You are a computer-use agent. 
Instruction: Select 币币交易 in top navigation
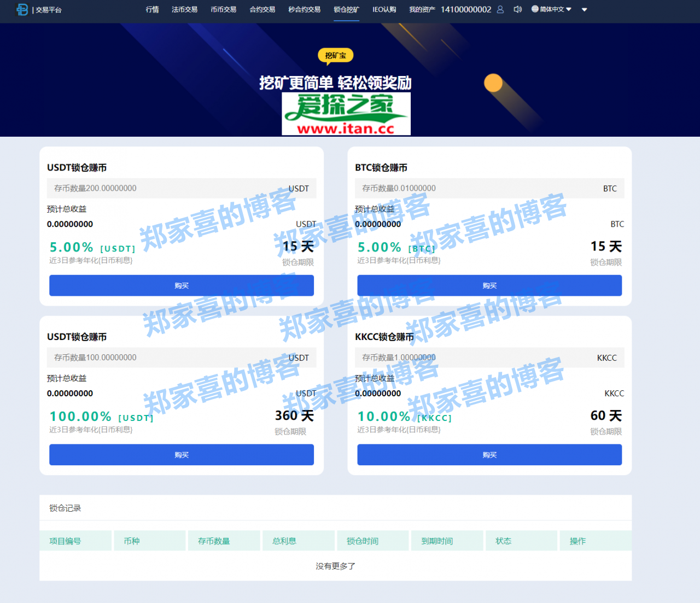(223, 9)
